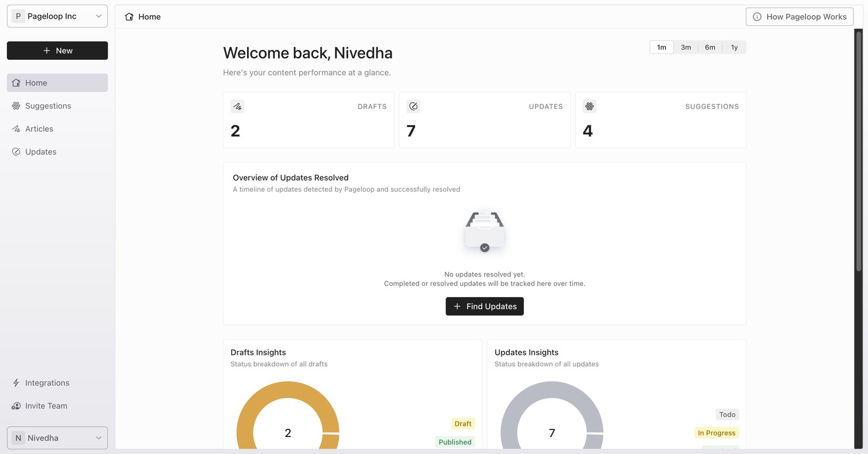Click the SUGGESTIONS count value 4
The height and width of the screenshot is (454, 868).
(x=588, y=131)
